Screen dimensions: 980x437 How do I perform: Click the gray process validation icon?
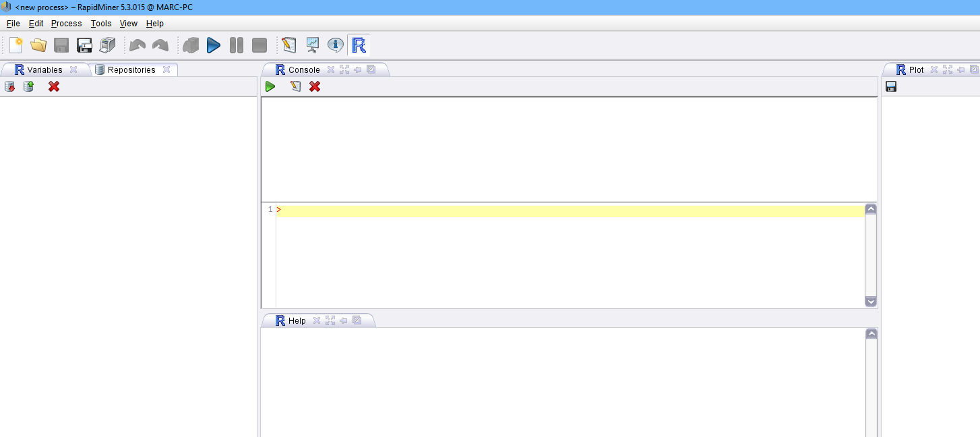click(191, 45)
